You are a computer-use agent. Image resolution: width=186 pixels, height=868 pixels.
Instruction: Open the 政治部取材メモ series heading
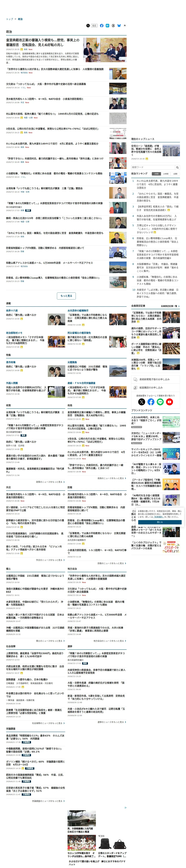(x=14, y=333)
